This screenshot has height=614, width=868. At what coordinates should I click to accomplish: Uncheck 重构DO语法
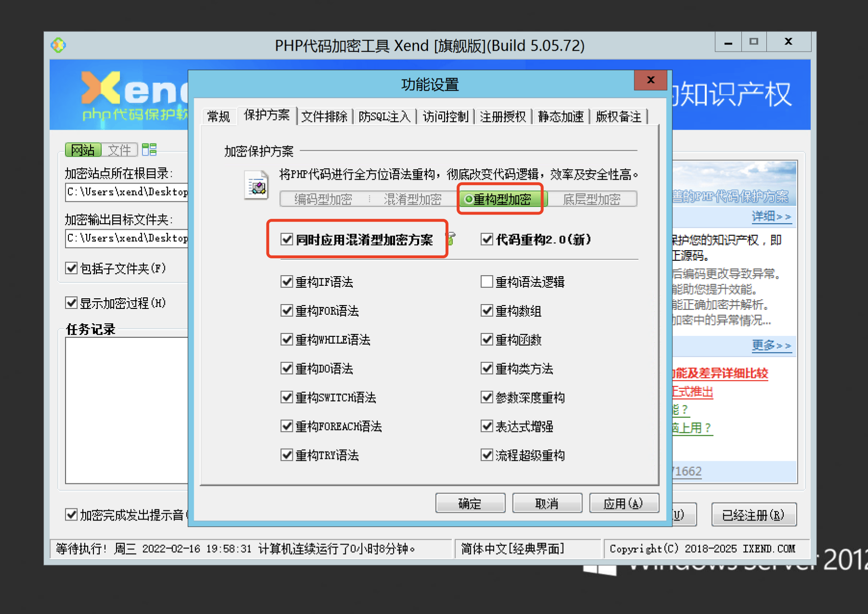point(287,368)
